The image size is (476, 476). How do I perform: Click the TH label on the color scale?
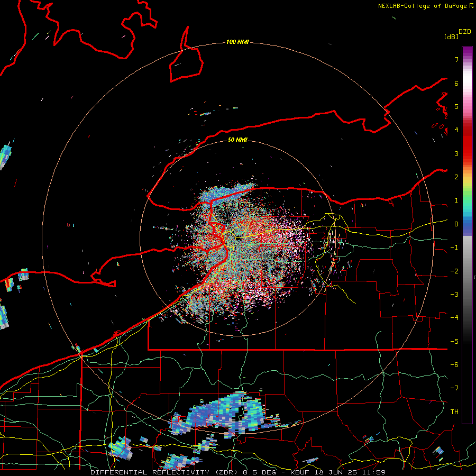click(454, 412)
